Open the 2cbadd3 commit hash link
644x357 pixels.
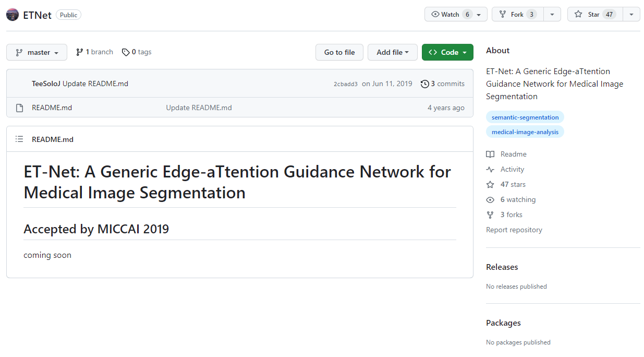pyautogui.click(x=346, y=84)
